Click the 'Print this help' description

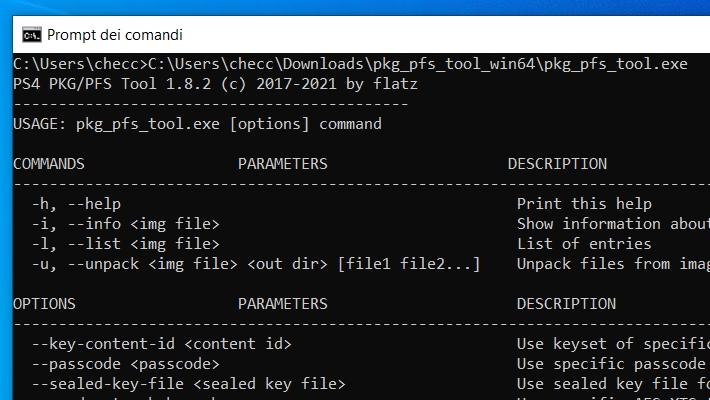click(584, 204)
